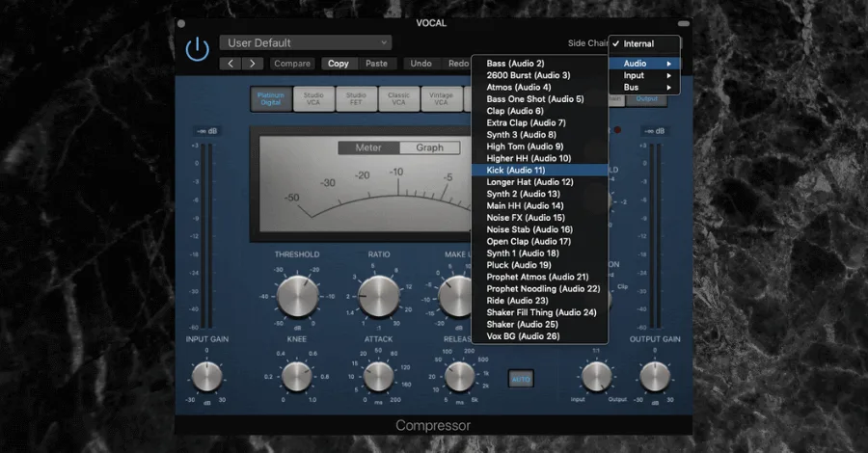Choose Extra Clap (Audio 7)

[539, 122]
